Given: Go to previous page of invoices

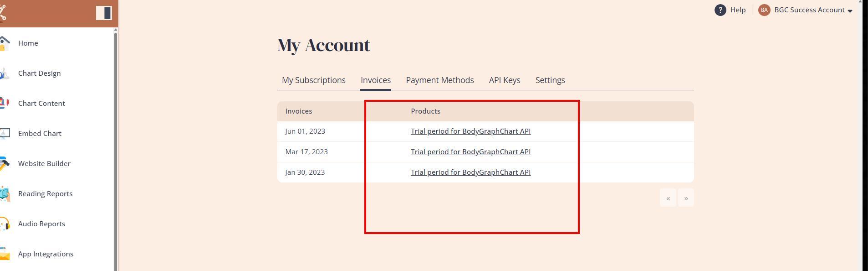Looking at the screenshot, I should click(668, 198).
